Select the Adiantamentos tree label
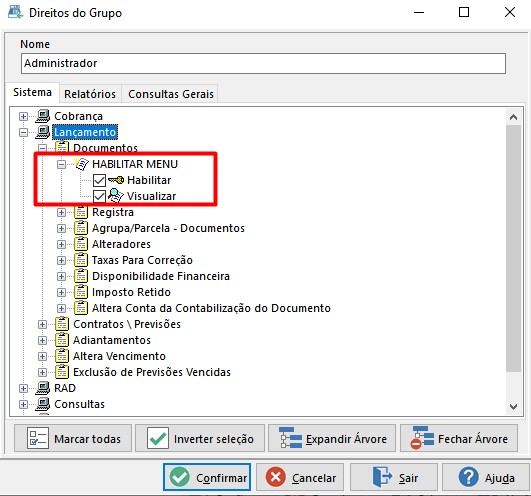 pos(112,340)
